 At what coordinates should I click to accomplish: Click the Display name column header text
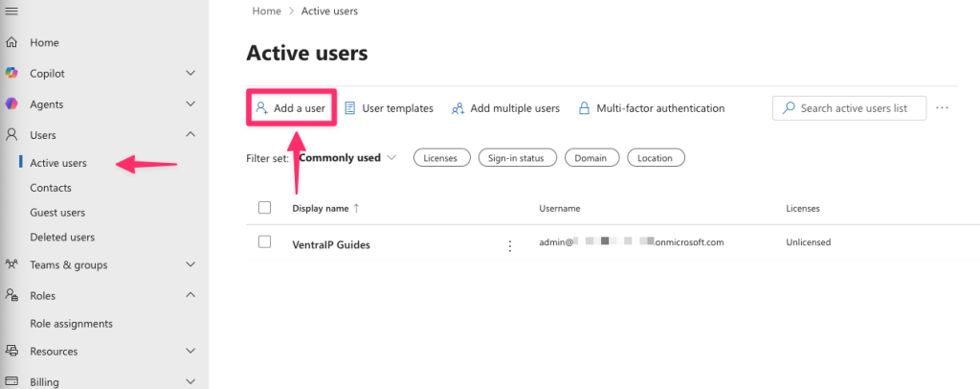[x=321, y=208]
